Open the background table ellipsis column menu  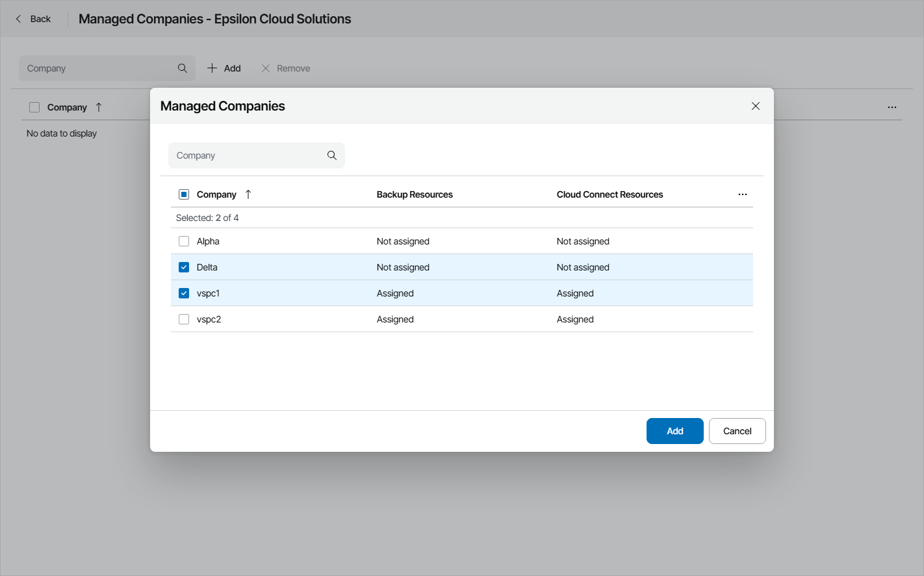(892, 107)
